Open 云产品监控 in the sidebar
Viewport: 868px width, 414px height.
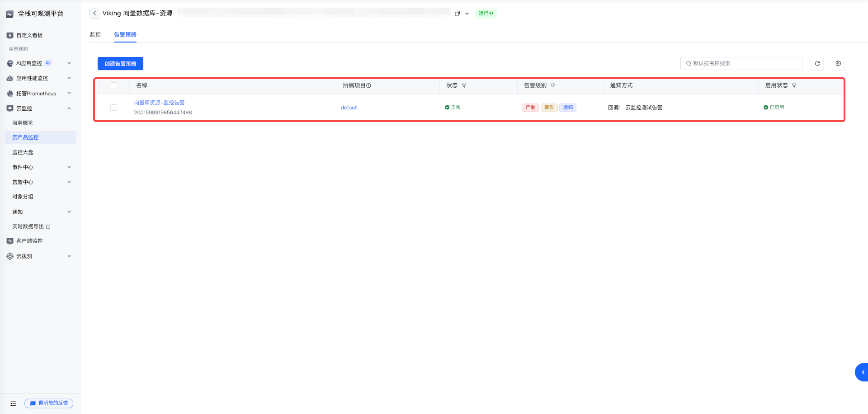pos(41,137)
